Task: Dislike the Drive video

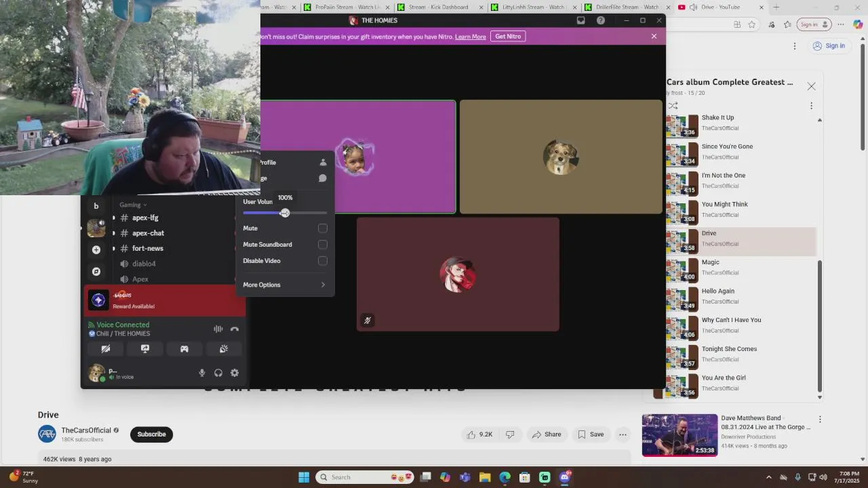Action: pos(510,434)
